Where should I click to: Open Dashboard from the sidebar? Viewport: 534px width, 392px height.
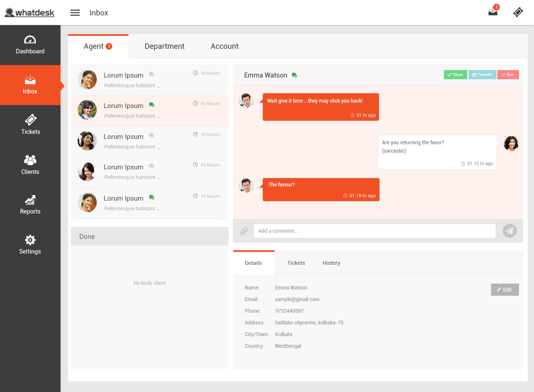30,45
